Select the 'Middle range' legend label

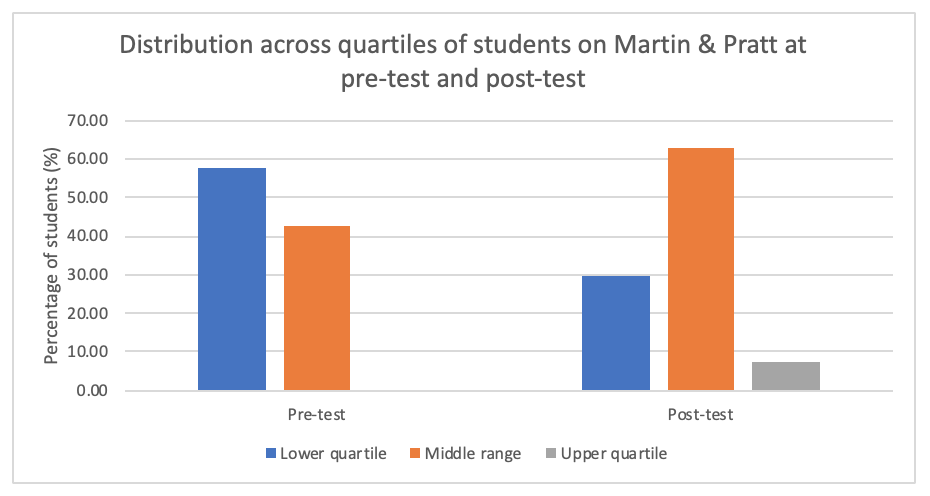(x=472, y=454)
